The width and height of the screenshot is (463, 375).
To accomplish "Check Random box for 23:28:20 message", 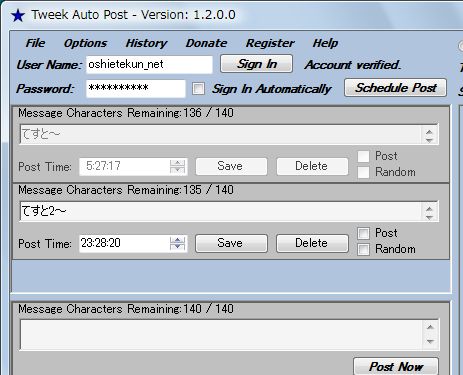I will (x=363, y=249).
